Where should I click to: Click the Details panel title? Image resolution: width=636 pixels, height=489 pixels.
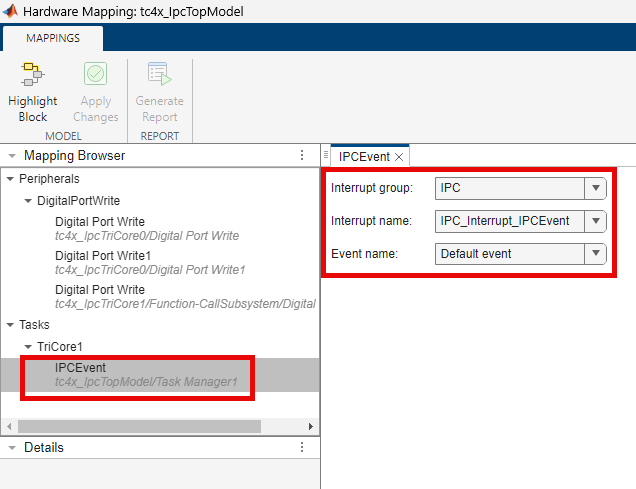(x=44, y=448)
